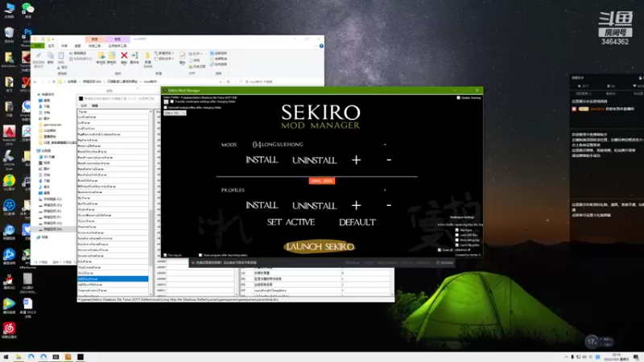644x362 pixels.
Task: Click the Windows Start button
Action: [6, 357]
